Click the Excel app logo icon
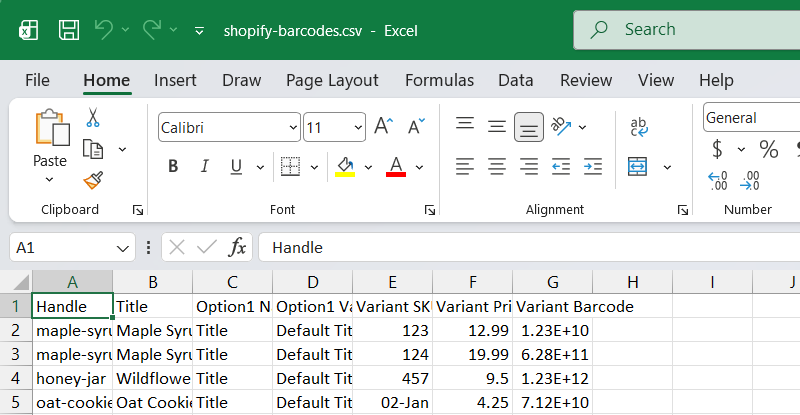This screenshot has height=415, width=800. tap(28, 30)
